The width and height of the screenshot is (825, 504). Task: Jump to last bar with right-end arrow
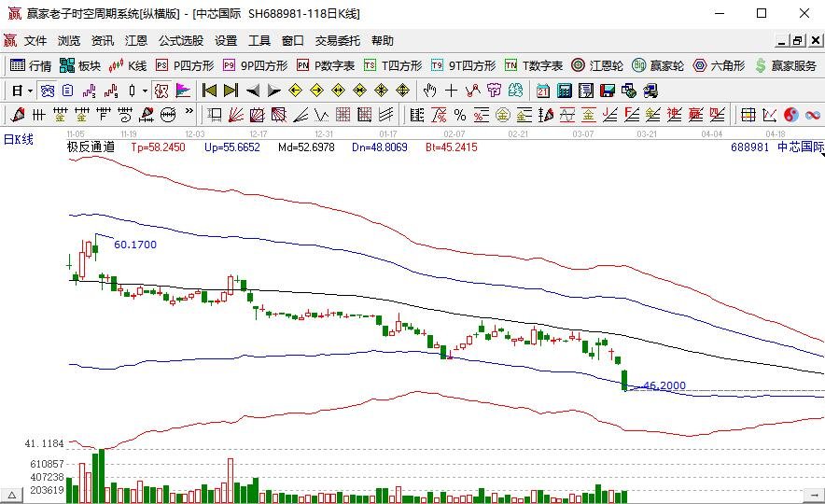[231, 91]
